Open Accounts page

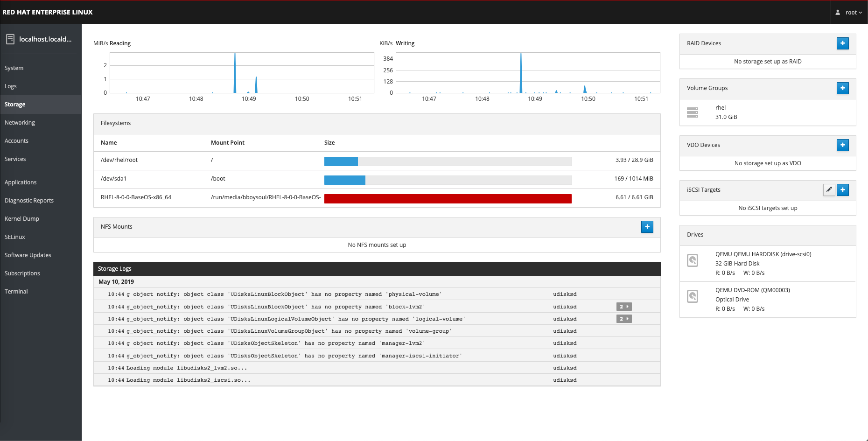click(41, 141)
